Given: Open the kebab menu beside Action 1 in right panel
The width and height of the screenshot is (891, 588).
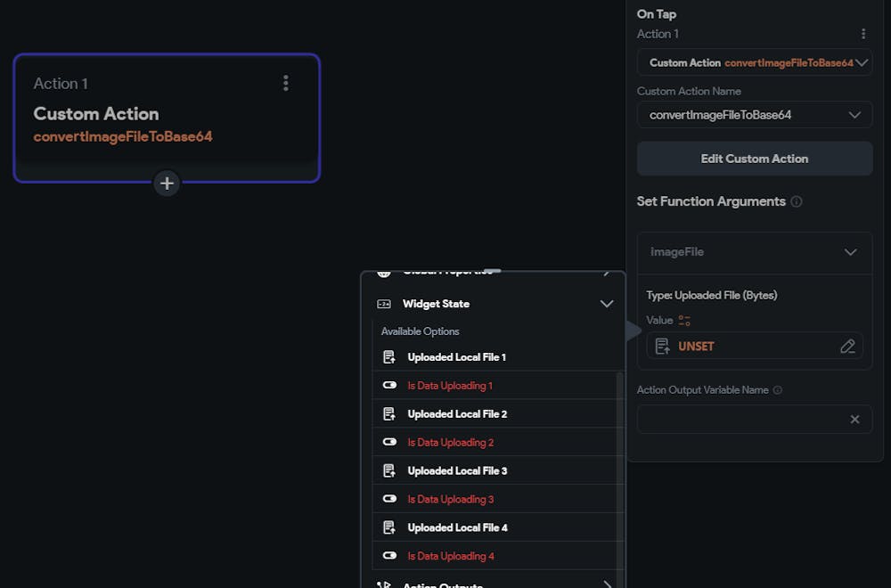Looking at the screenshot, I should tap(862, 33).
